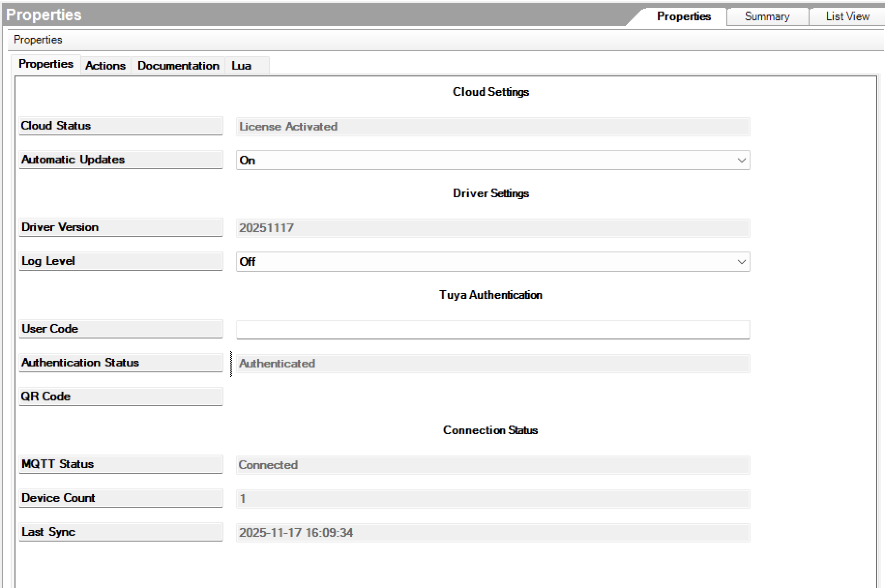Click the Authenticated status value field
This screenshot has width=885, height=588.
(492, 364)
